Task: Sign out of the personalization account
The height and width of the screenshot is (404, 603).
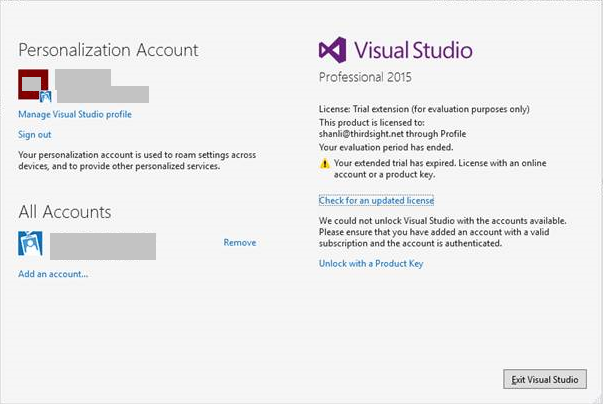Action: (35, 135)
